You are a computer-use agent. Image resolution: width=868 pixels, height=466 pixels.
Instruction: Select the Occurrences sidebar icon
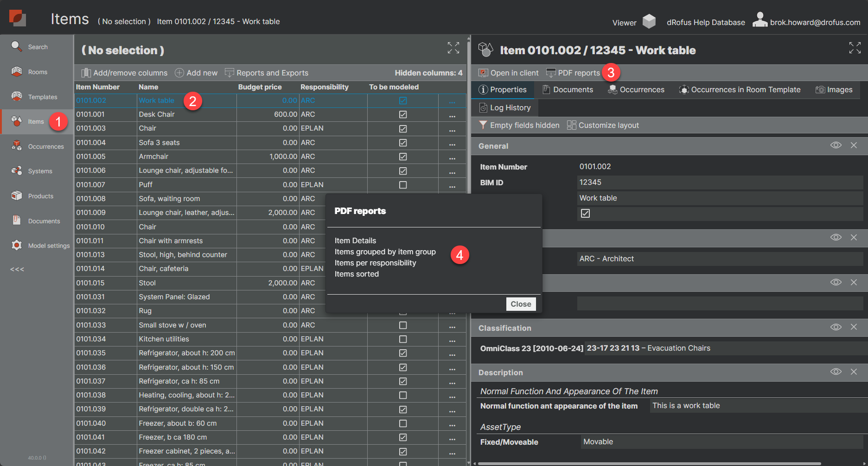pos(16,146)
